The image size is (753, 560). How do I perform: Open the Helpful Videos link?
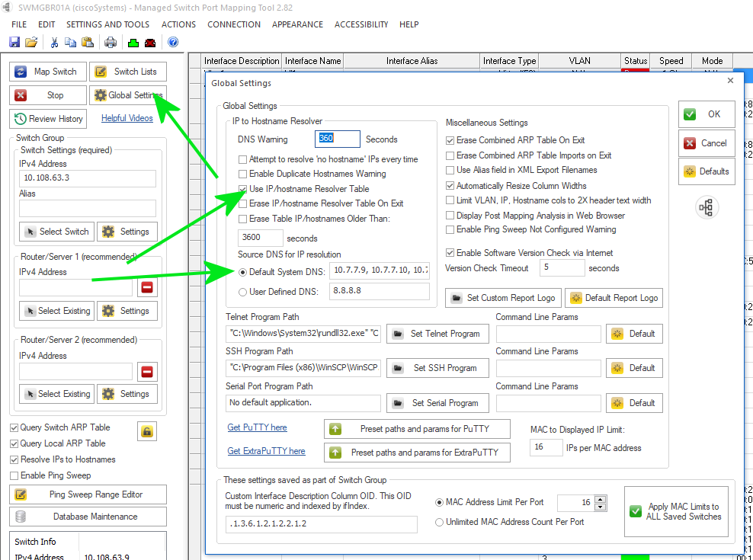(127, 118)
